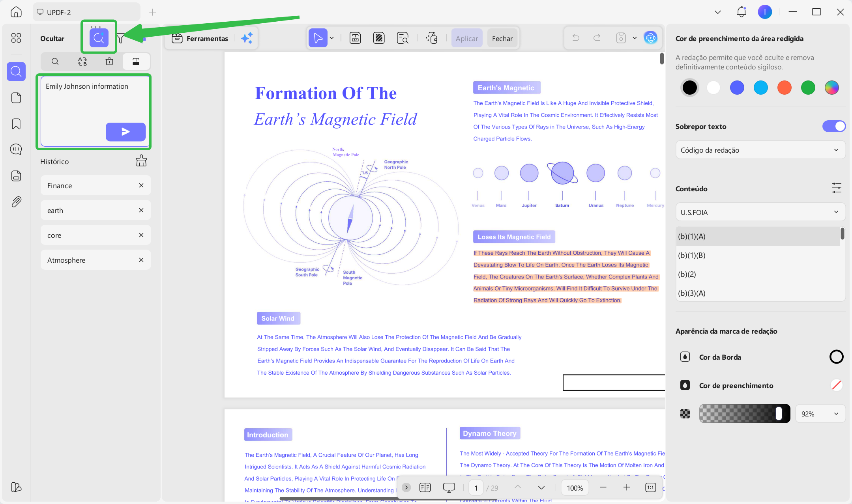Screen dimensions: 852x504
Task: Remove the earth history item
Action: point(141,210)
